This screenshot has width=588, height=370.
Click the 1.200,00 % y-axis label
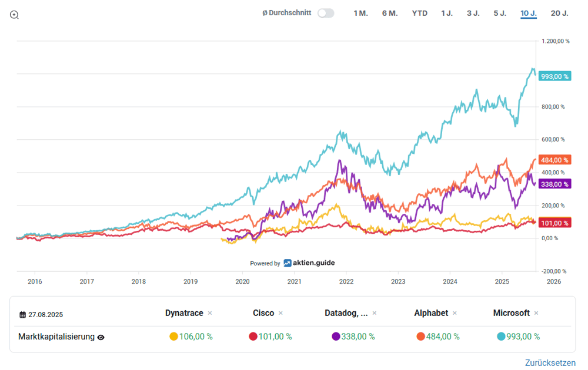pos(556,41)
